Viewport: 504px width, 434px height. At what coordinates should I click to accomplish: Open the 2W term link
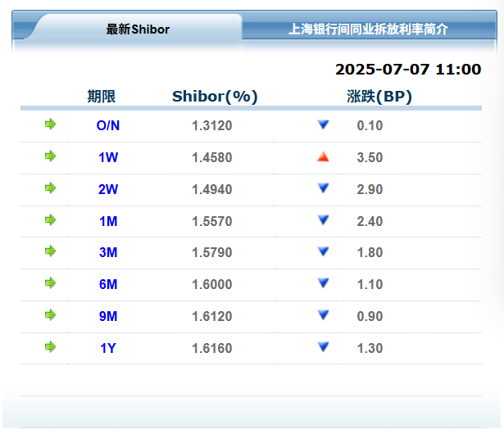click(108, 189)
